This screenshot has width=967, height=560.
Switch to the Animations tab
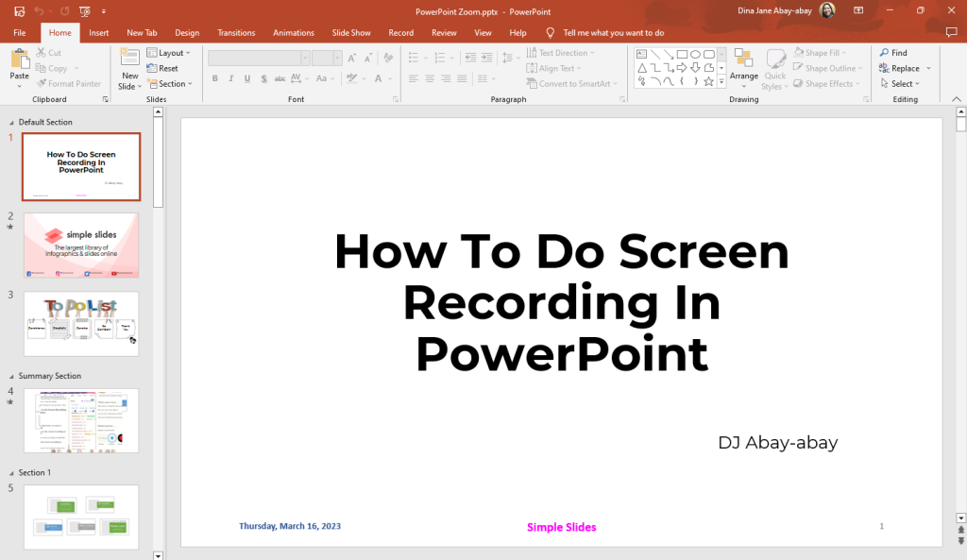coord(294,33)
